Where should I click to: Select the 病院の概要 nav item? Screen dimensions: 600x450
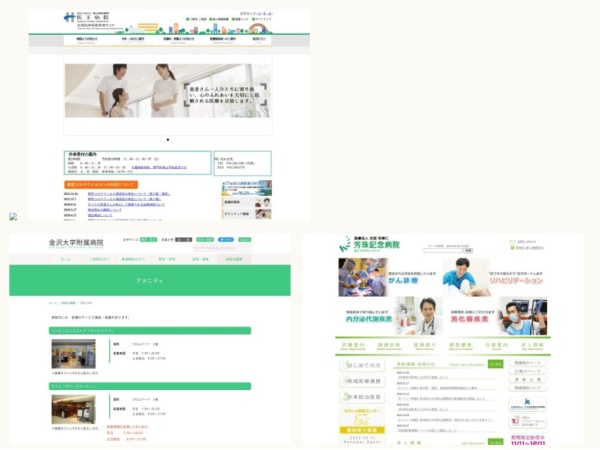point(234,259)
